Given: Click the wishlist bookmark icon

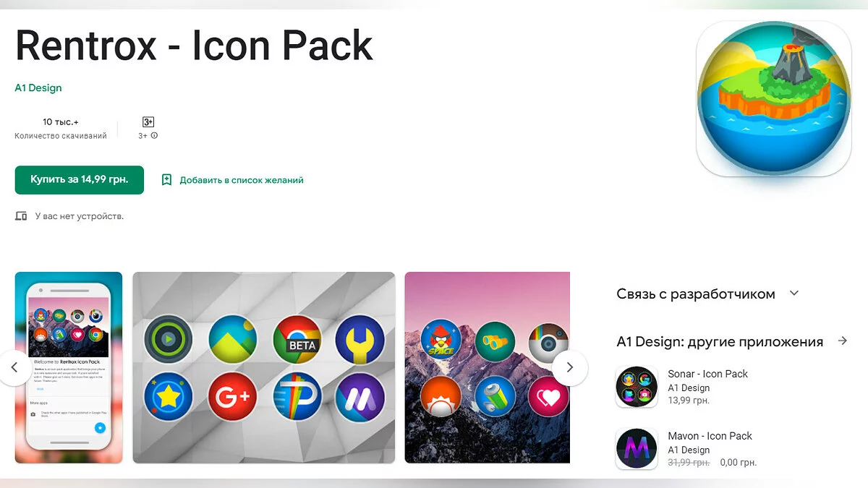Looking at the screenshot, I should tap(166, 180).
